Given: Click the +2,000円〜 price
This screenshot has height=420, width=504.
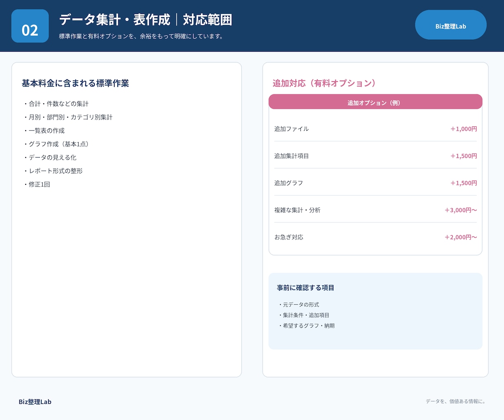Looking at the screenshot, I should 461,237.
